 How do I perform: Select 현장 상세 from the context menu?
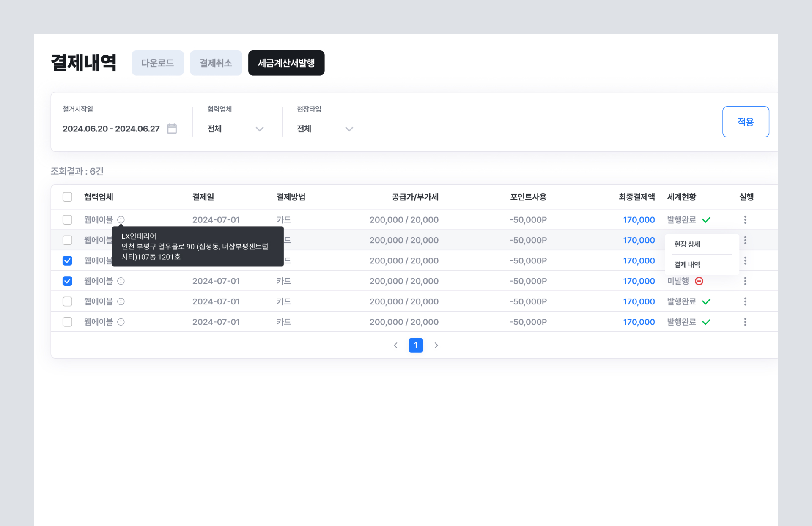pyautogui.click(x=687, y=244)
